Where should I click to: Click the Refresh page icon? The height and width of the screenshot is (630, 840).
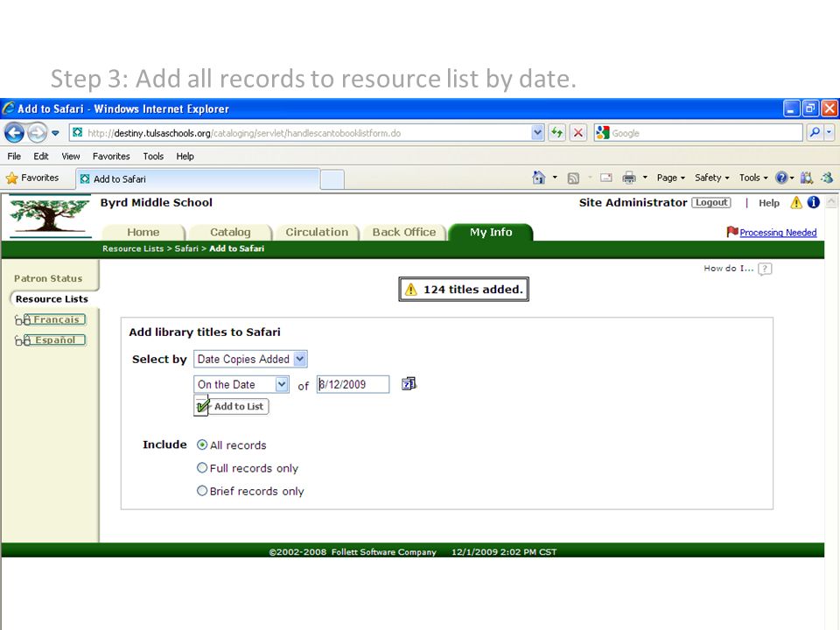pos(557,132)
